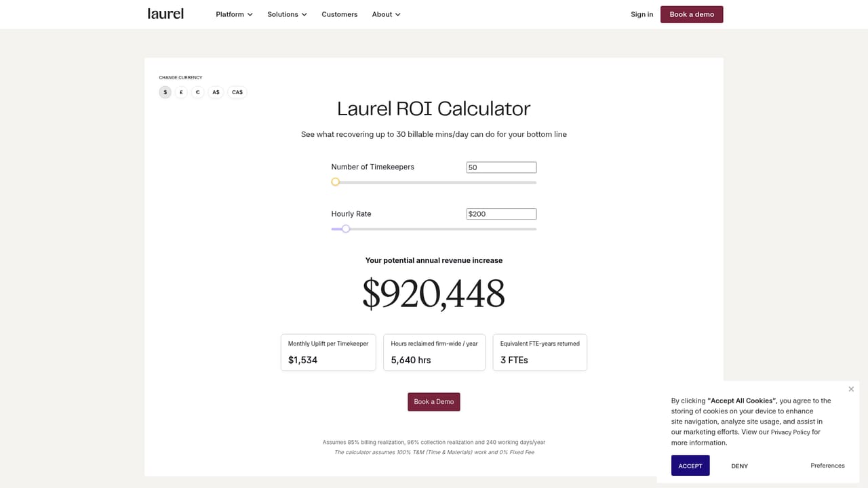Click the Laurel logo
Viewport: 868px width, 488px height.
165,14
